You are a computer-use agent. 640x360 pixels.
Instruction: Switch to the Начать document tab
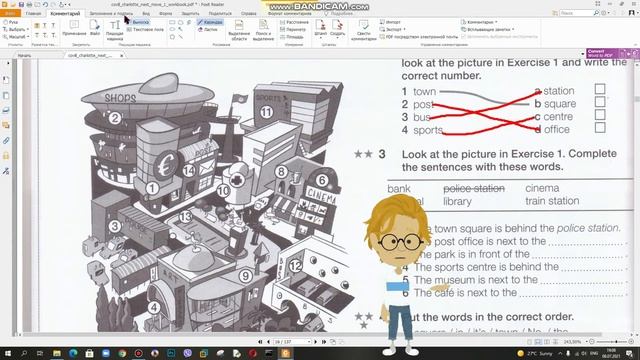[x=24, y=55]
